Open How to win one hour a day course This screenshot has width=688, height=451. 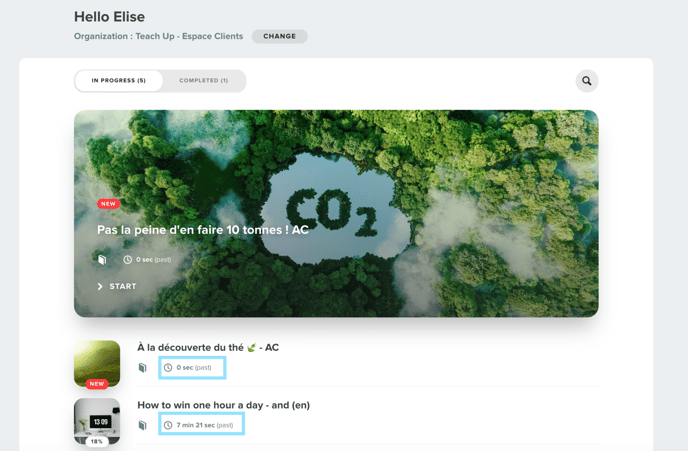[223, 405]
